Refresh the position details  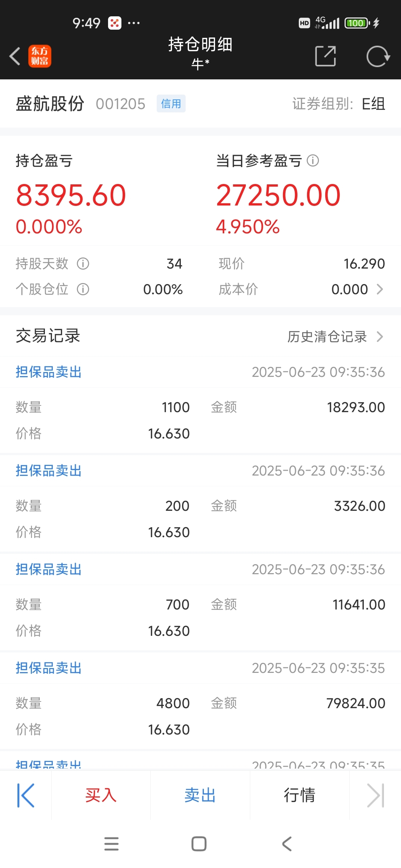pyautogui.click(x=378, y=56)
